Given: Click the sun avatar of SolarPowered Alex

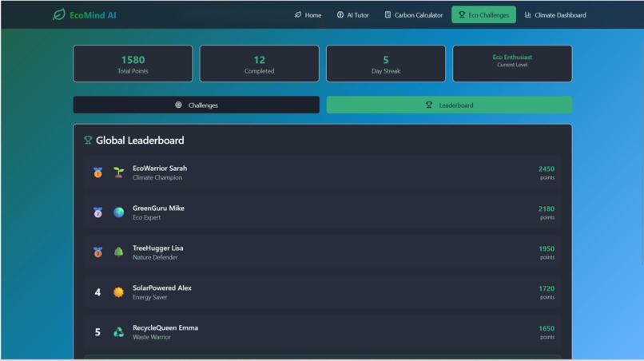Looking at the screenshot, I should (119, 292).
